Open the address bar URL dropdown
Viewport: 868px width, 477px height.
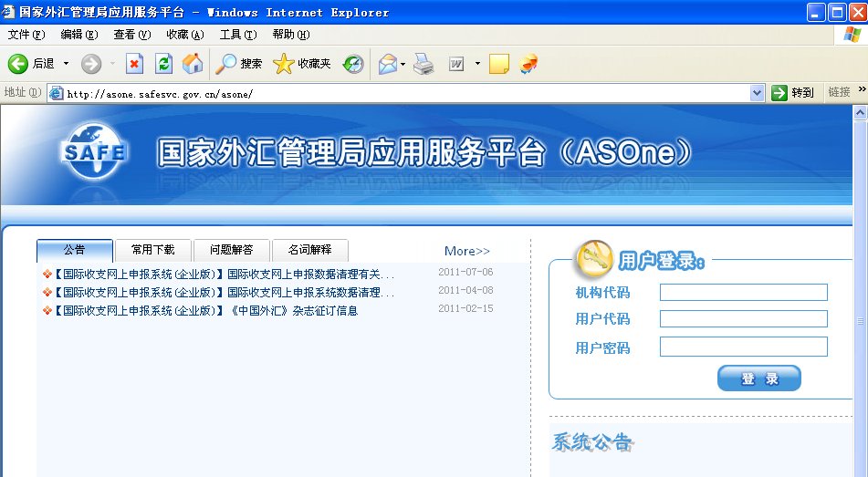757,93
